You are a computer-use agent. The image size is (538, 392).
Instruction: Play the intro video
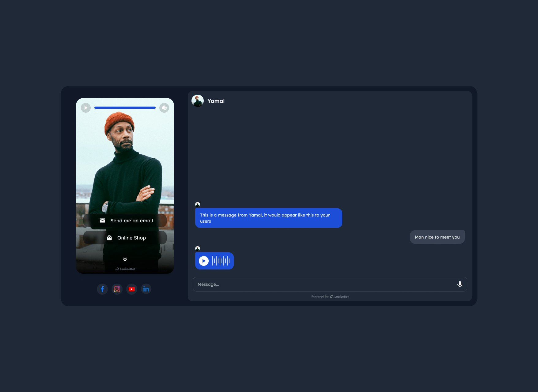point(86,107)
